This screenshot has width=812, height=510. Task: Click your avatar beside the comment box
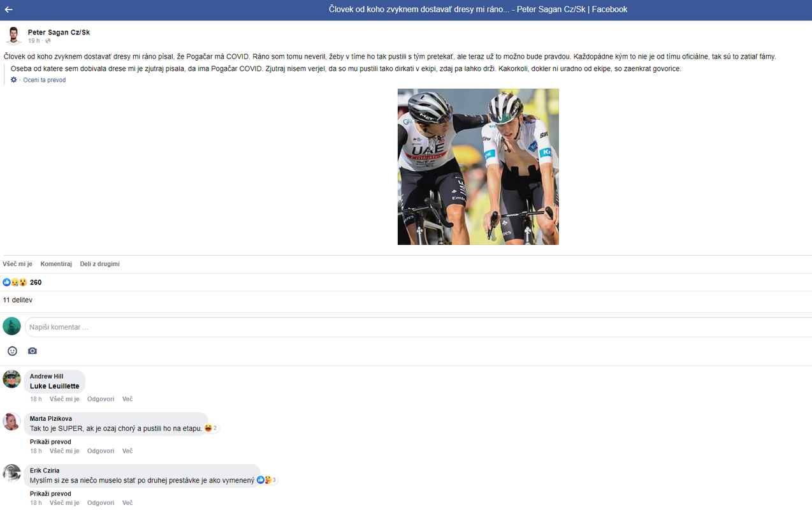click(11, 326)
